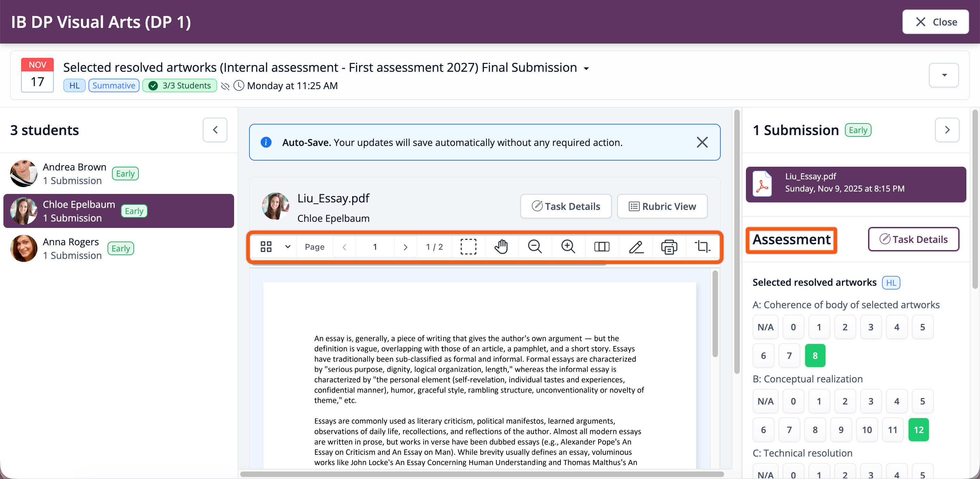Select the marquee selection tool
The image size is (980, 479).
[468, 247]
